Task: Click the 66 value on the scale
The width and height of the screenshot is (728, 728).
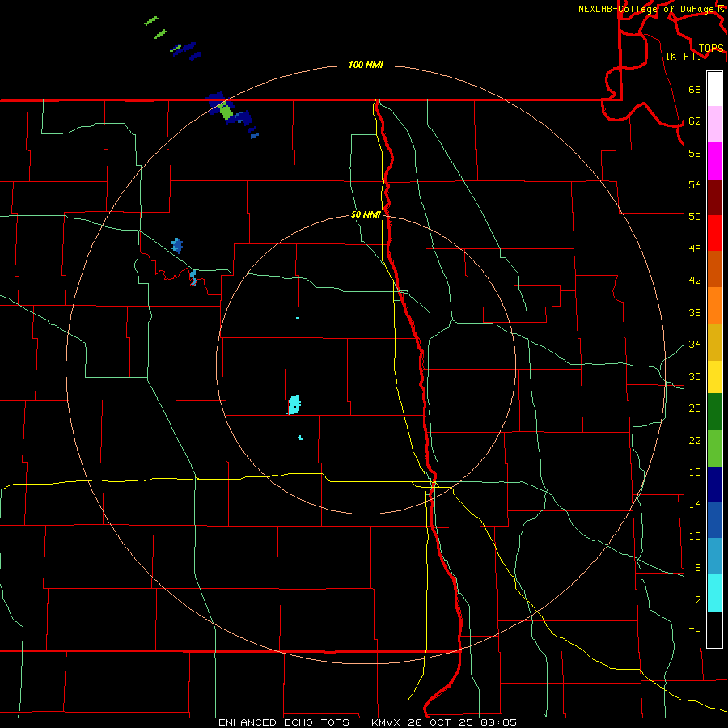Action: pos(695,90)
